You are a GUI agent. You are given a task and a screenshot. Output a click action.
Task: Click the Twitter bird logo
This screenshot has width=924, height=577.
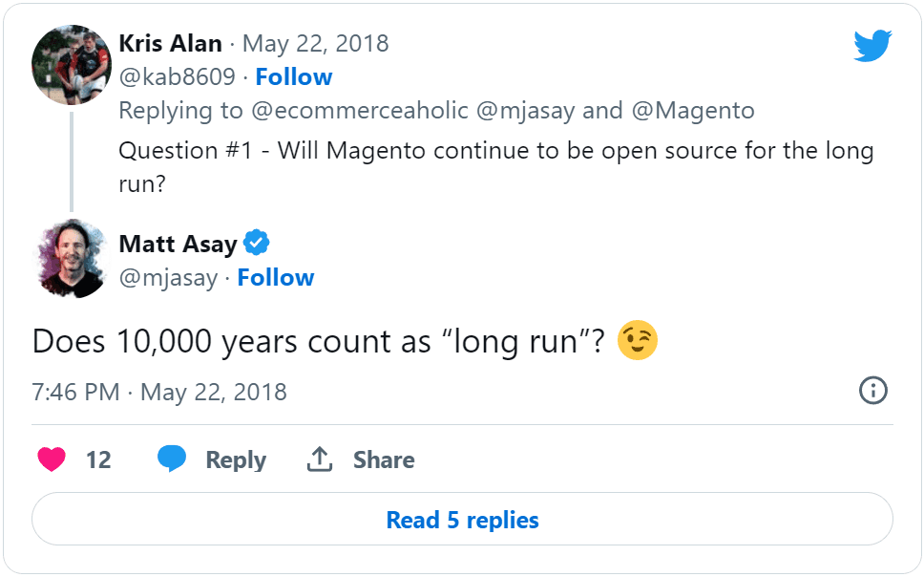tap(872, 46)
